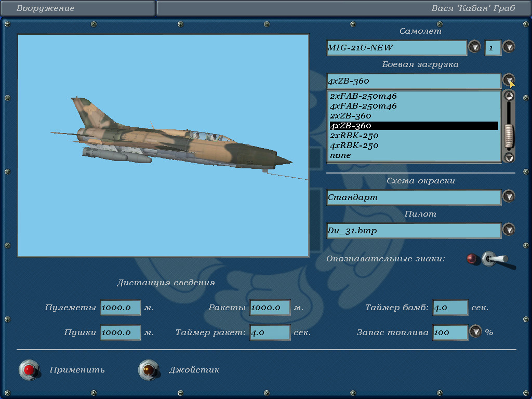The image size is (532, 399).
Task: Click the Стандарт paint scheme field
Action: point(414,197)
